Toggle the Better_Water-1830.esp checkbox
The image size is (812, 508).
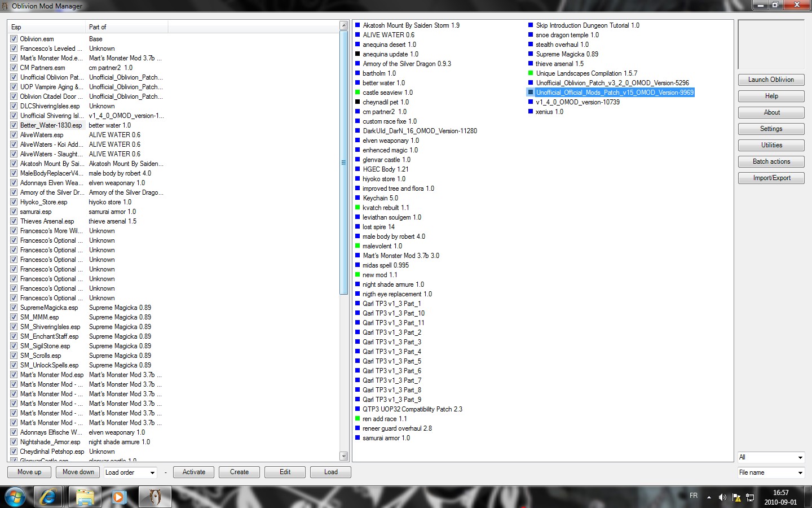pyautogui.click(x=14, y=125)
